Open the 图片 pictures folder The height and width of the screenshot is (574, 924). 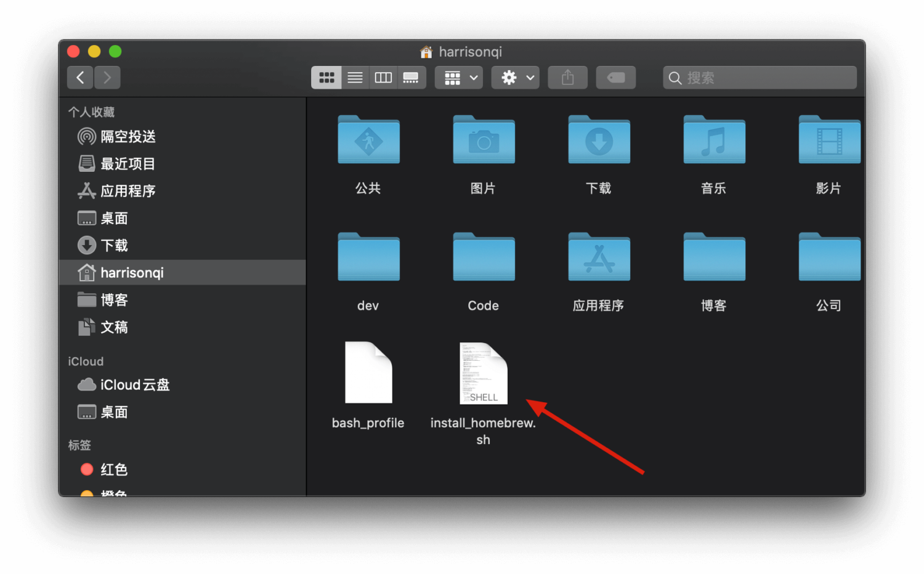484,140
